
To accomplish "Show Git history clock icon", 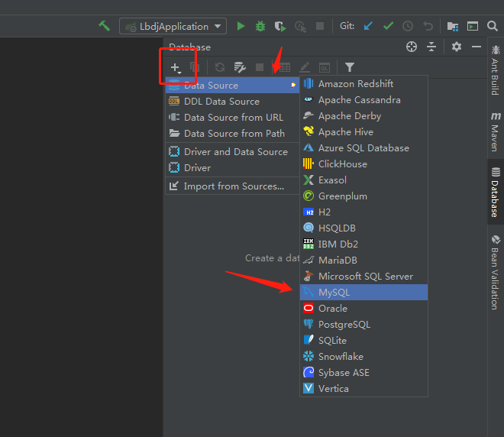I will pyautogui.click(x=408, y=26).
